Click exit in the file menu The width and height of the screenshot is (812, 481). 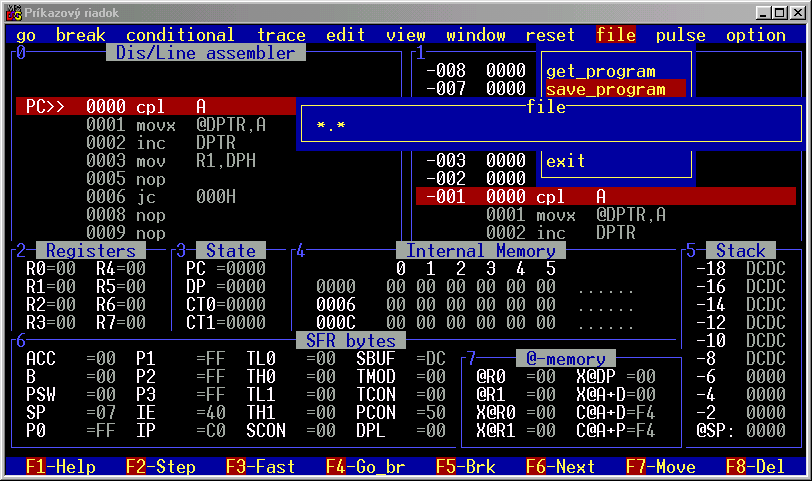coord(566,161)
